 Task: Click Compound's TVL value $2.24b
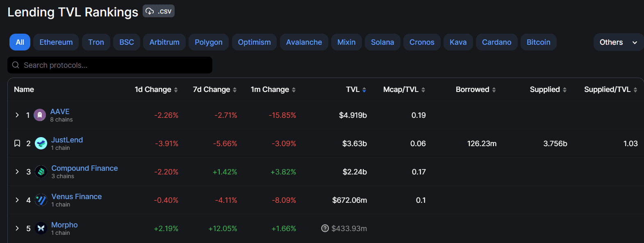[x=355, y=172]
